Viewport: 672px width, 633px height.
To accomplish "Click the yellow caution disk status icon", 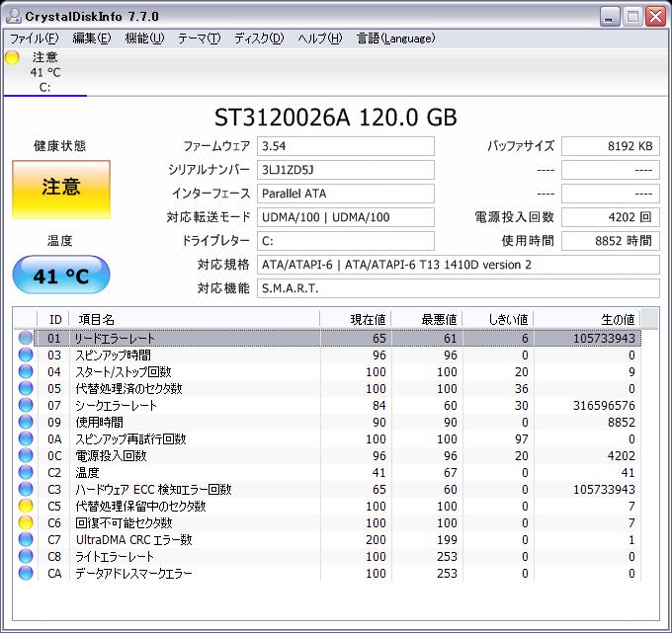I will click(12, 57).
